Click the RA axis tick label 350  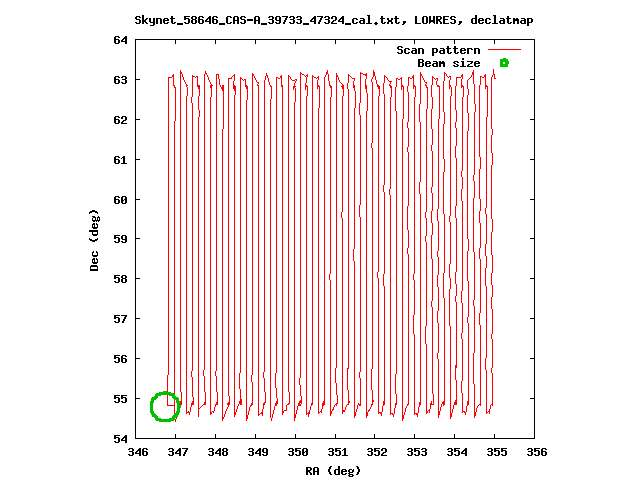[298, 452]
